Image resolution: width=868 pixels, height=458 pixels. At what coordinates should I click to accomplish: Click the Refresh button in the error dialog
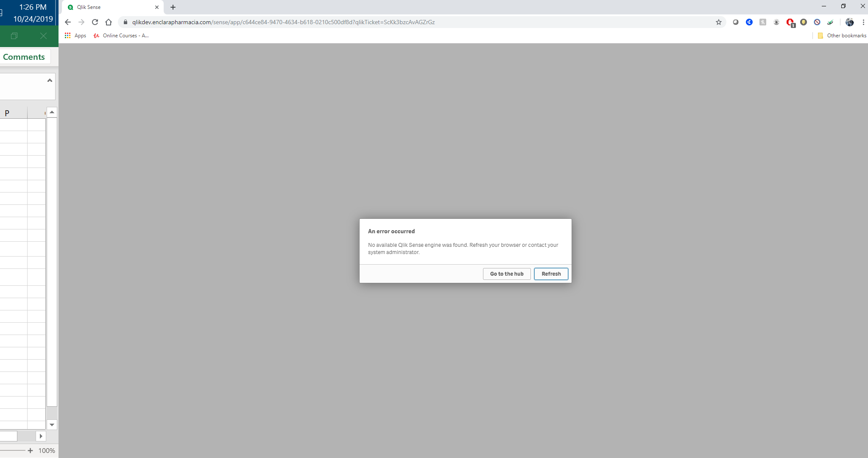pyautogui.click(x=551, y=274)
